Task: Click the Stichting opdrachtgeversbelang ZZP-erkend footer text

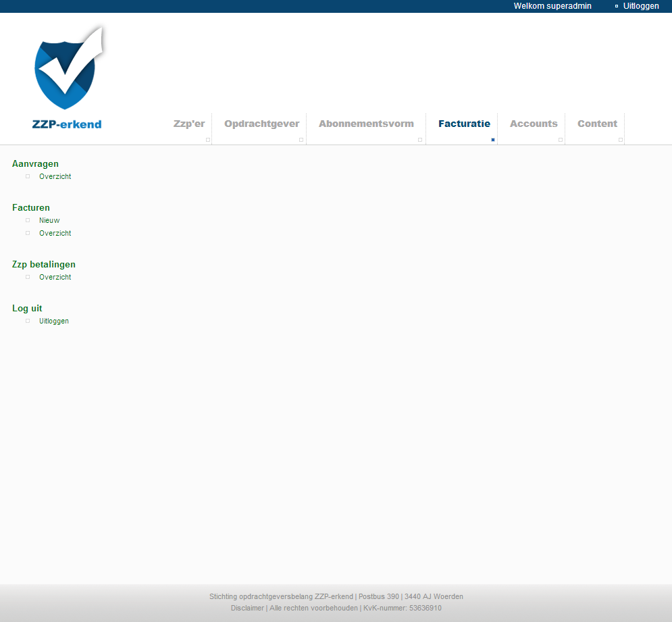Action: [x=281, y=597]
